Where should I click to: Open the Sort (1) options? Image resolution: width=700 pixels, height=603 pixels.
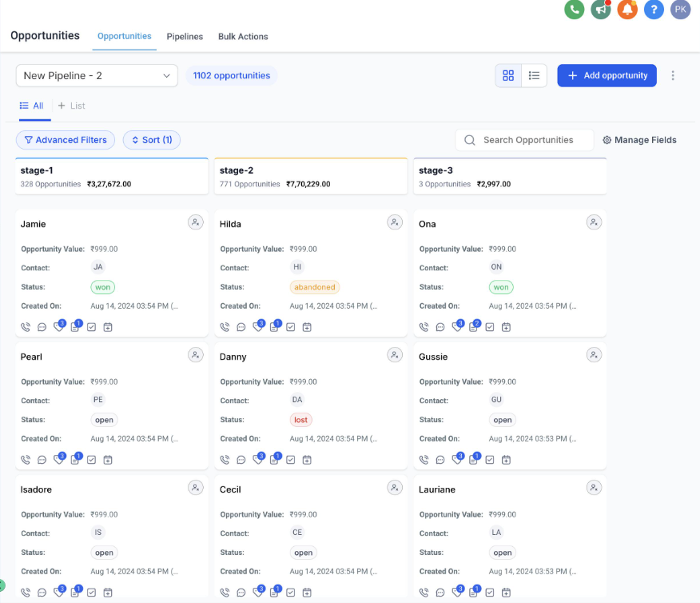point(152,140)
